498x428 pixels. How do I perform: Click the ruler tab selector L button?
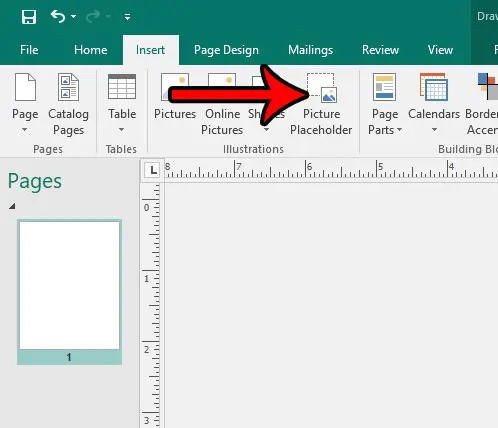tap(153, 170)
